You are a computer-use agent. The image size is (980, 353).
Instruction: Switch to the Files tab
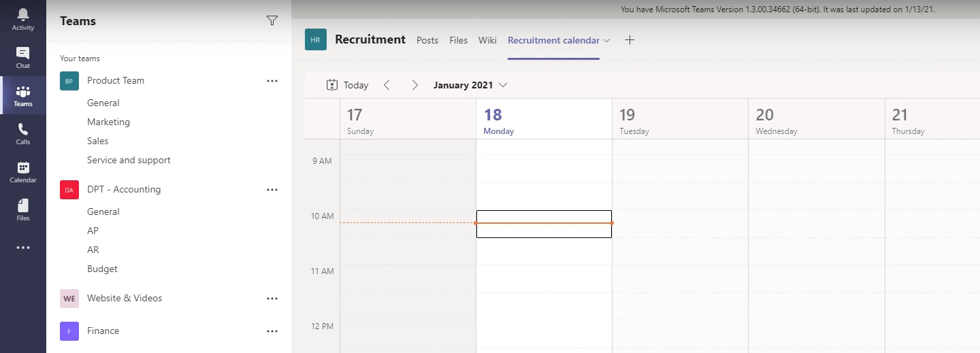(x=459, y=40)
